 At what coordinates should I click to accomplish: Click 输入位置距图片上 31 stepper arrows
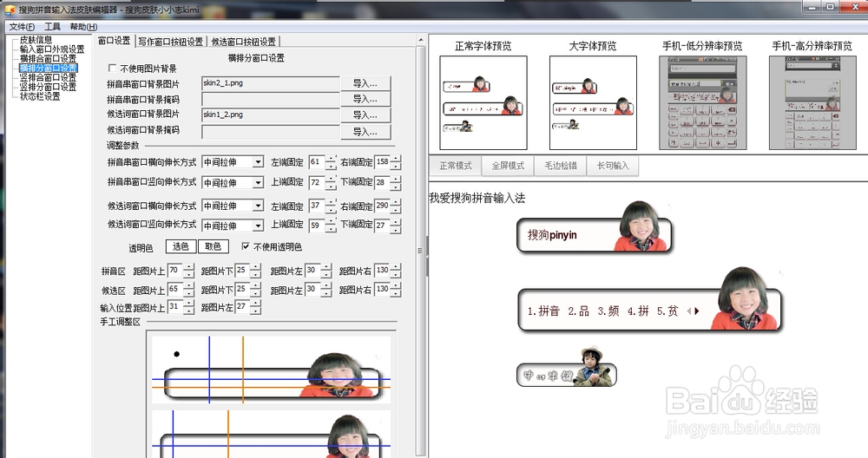pos(189,307)
